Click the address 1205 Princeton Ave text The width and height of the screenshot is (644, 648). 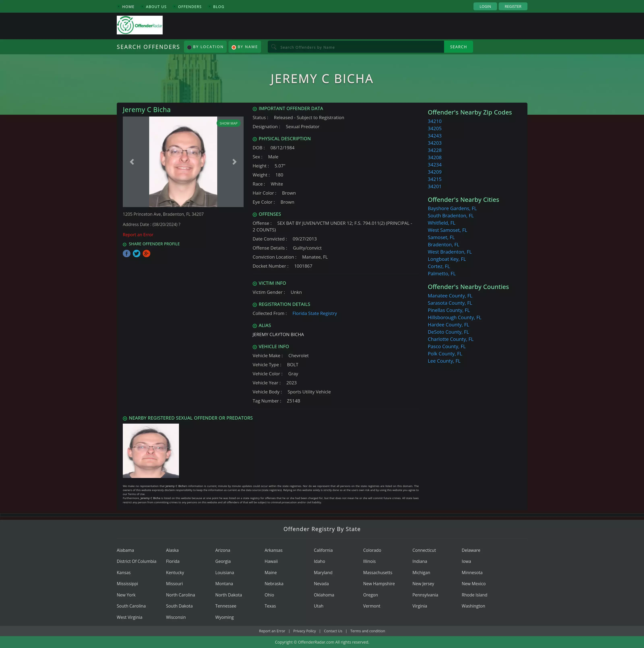[163, 214]
